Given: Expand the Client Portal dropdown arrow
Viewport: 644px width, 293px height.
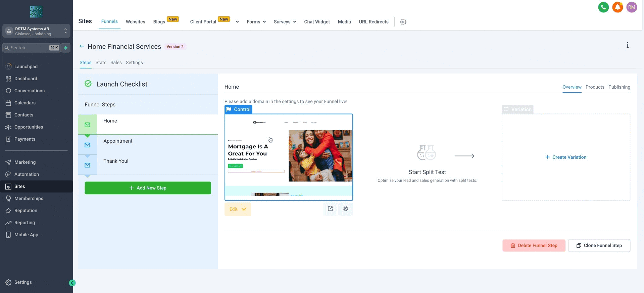Looking at the screenshot, I should point(237,22).
